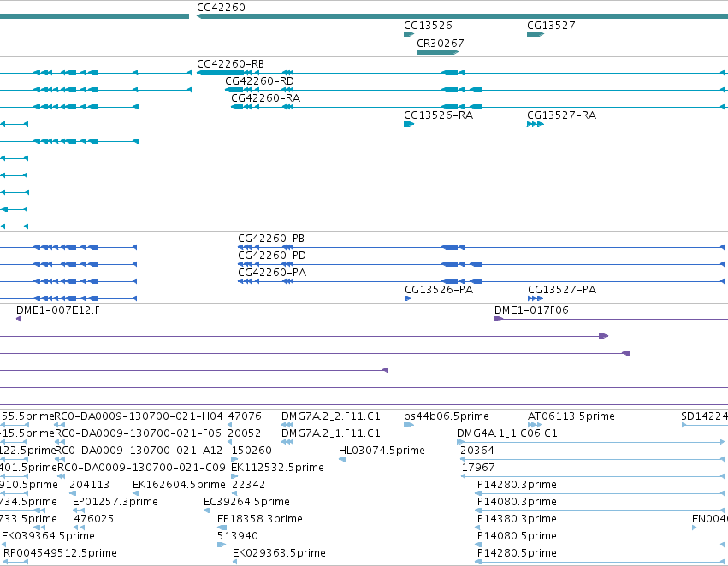Click the CG13526 gene arrow glyph
Image resolution: width=728 pixels, height=566 pixels.
point(409,34)
